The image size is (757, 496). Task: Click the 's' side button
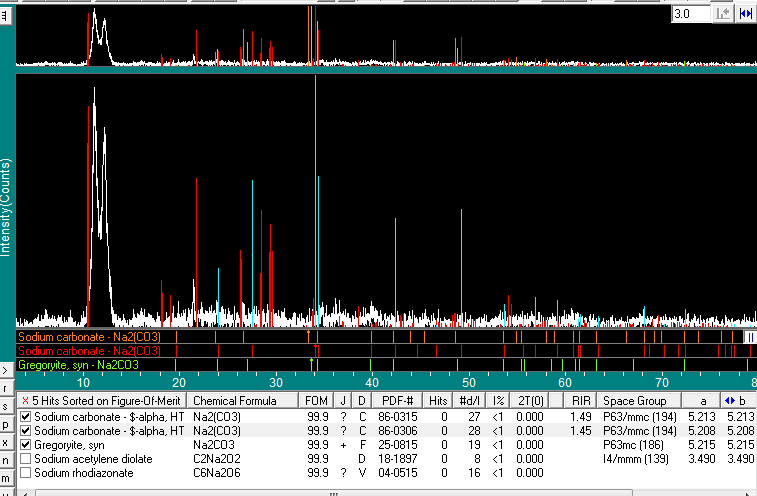click(x=5, y=407)
